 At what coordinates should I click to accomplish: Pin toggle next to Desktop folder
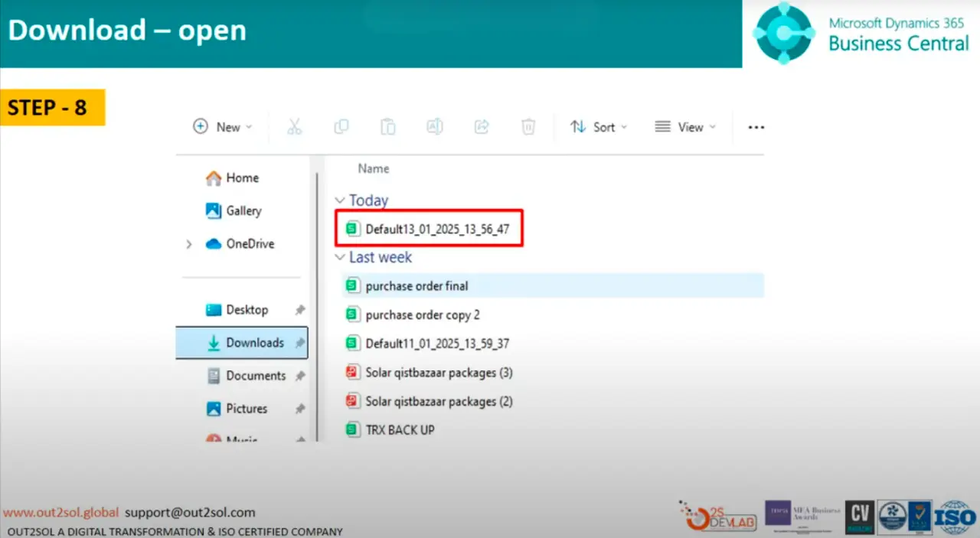tap(300, 310)
